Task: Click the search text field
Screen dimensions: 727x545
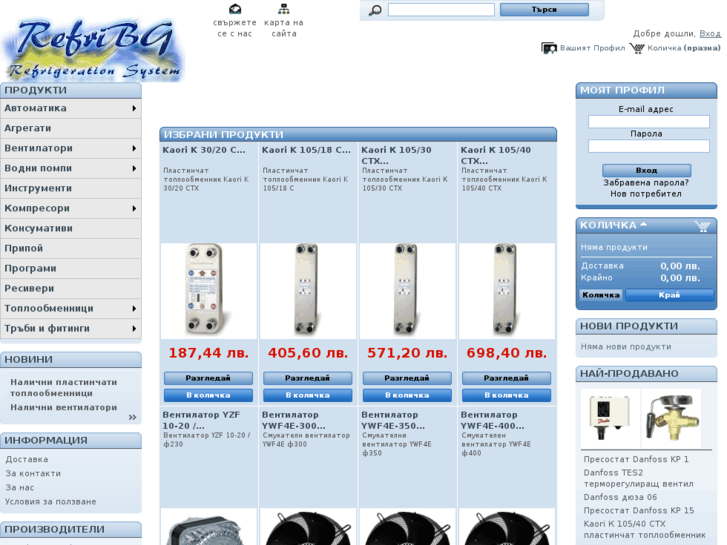Action: click(x=441, y=10)
